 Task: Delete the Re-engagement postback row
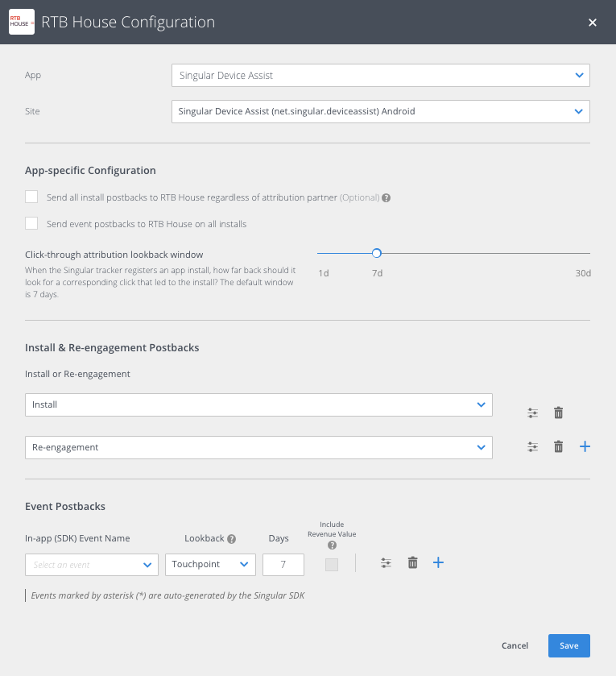pos(558,446)
